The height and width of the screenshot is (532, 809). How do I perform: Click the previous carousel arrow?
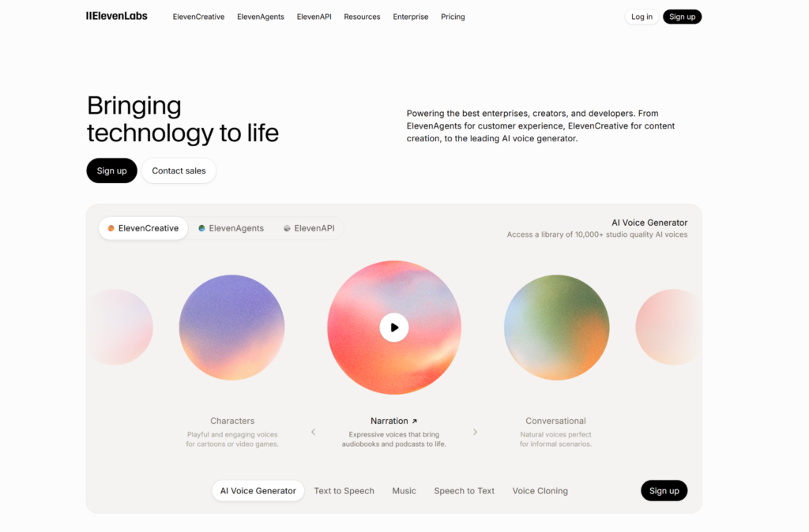[x=314, y=432]
